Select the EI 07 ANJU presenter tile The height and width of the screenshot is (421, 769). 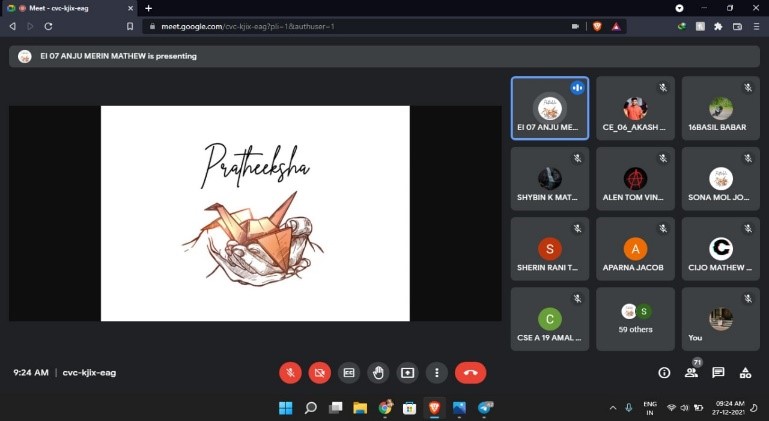coord(549,110)
